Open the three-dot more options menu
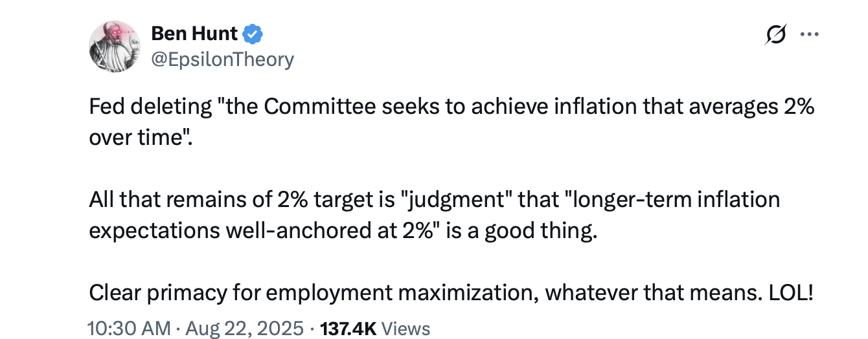The image size is (868, 339). [810, 34]
